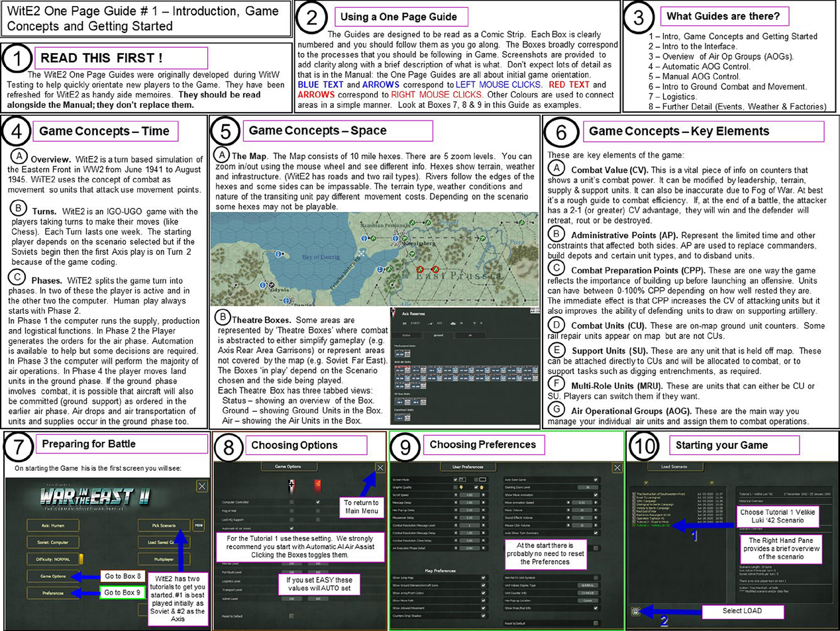Open Game Options from the main menu
Image resolution: width=840 pixels, height=631 pixels.
[53, 576]
